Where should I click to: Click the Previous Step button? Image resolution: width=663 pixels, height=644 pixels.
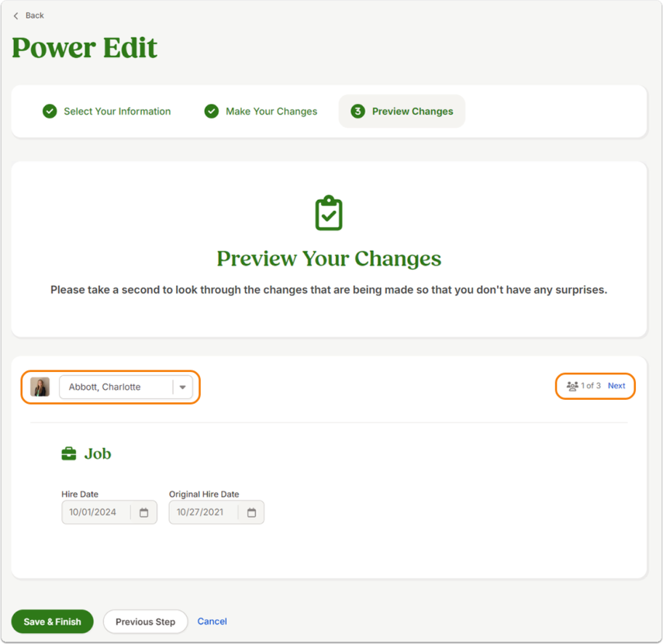tap(146, 622)
